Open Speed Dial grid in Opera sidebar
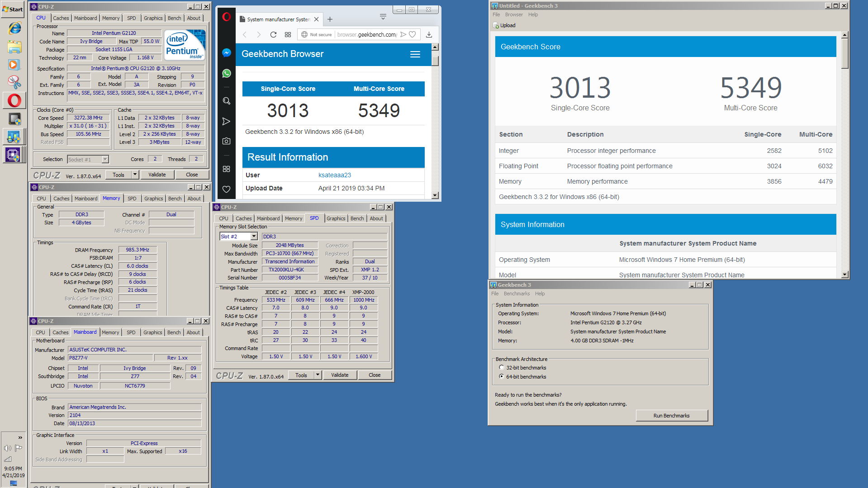This screenshot has height=488, width=868. pyautogui.click(x=227, y=169)
